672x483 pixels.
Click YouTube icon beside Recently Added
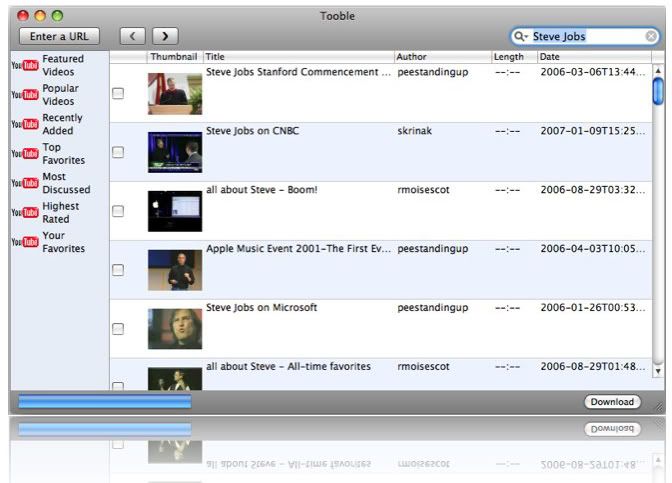[25, 124]
